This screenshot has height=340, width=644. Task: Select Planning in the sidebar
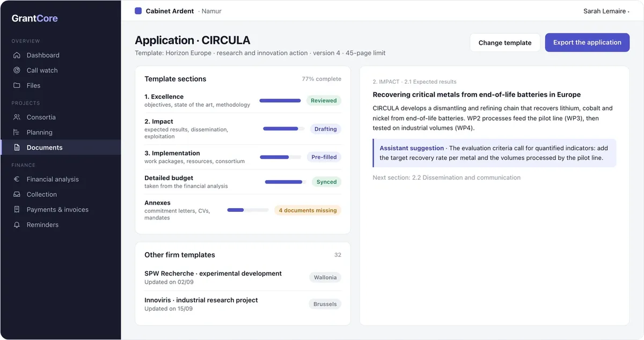(x=61, y=132)
